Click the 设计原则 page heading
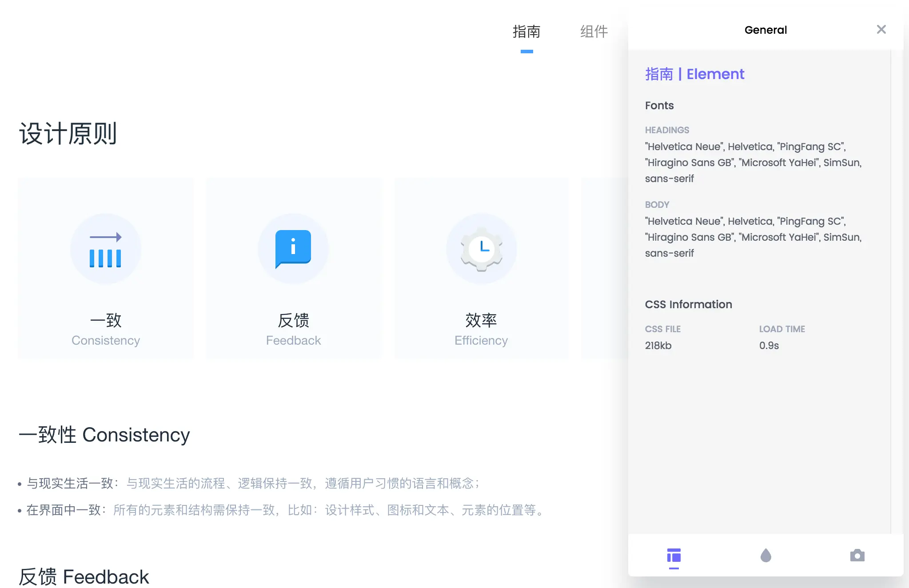 pos(68,134)
